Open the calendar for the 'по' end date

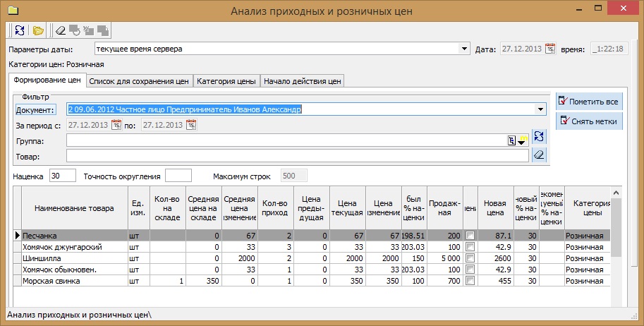point(190,125)
